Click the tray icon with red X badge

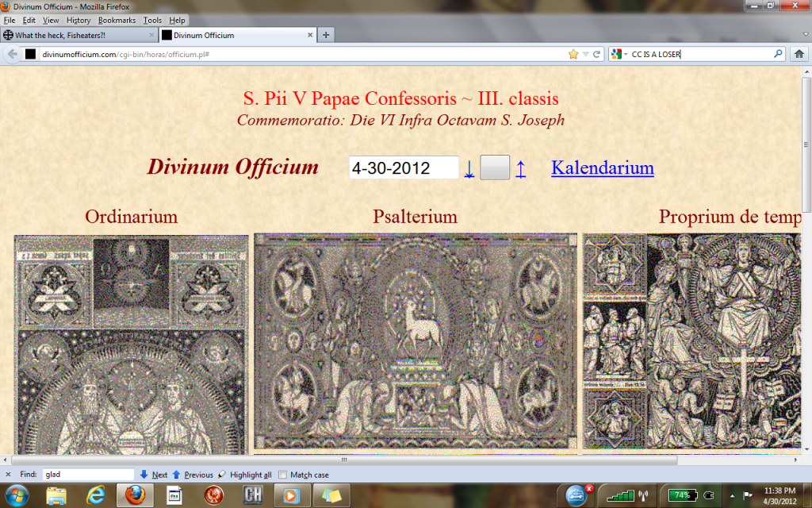(x=576, y=495)
